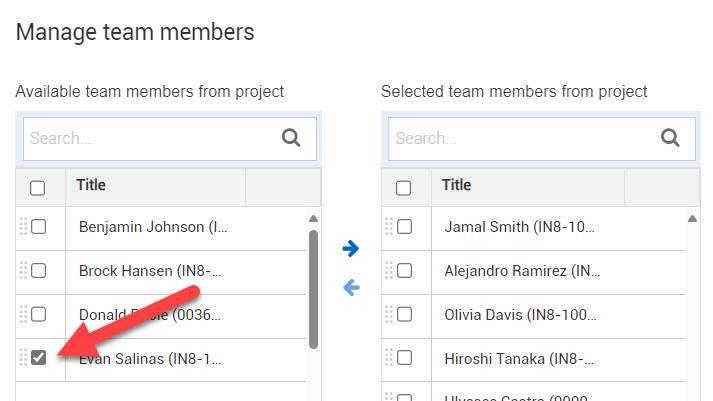The height and width of the screenshot is (401, 713).
Task: Uncheck the Evan Salinas checkbox
Action: coord(39,358)
